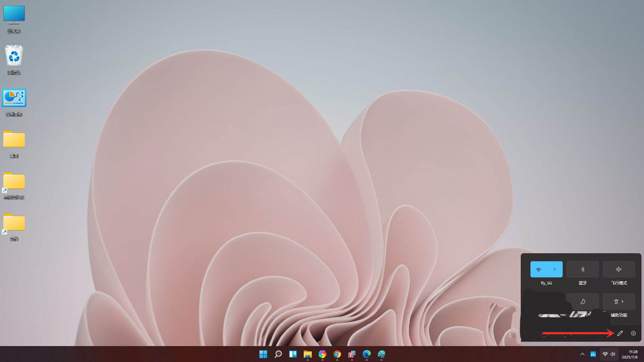This screenshot has width=644, height=362.
Task: Click the pencil edit quick settings icon
Action: pos(620,333)
